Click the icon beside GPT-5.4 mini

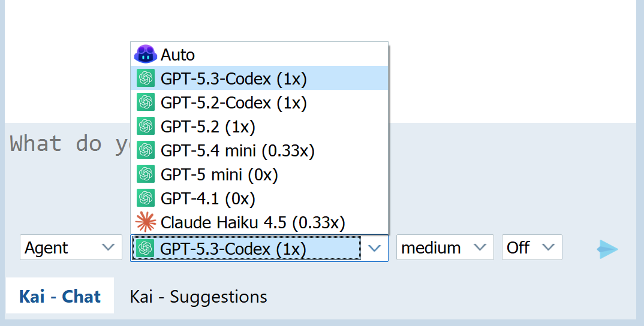click(146, 150)
